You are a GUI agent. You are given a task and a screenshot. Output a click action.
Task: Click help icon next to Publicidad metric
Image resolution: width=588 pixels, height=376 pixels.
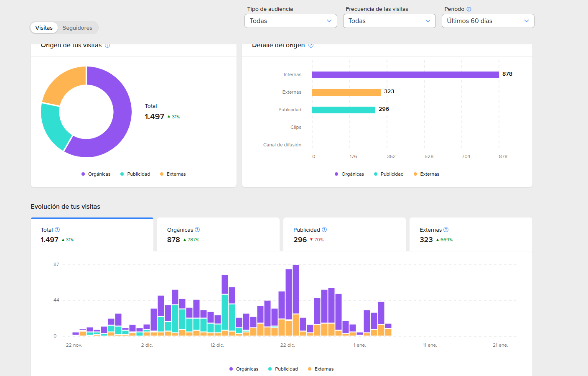324,230
